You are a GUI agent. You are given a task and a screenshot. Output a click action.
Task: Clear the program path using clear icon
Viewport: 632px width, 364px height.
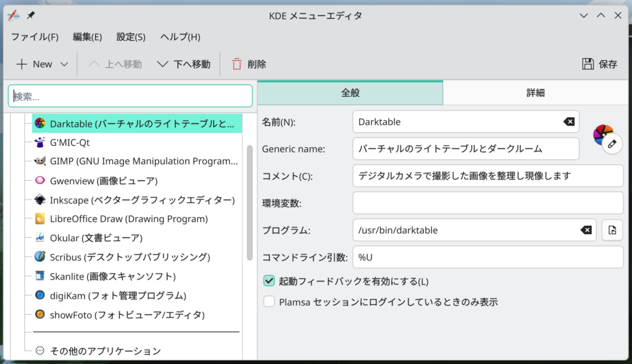(586, 230)
